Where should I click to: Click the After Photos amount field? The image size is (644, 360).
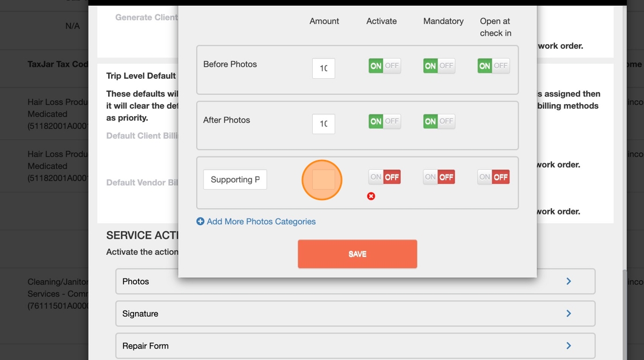pos(324,124)
